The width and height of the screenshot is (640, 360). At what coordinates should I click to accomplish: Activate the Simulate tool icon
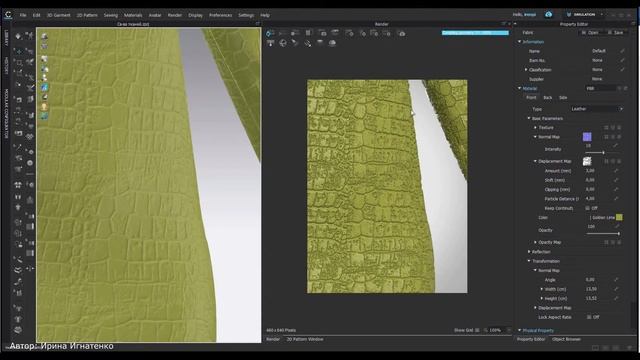18,36
